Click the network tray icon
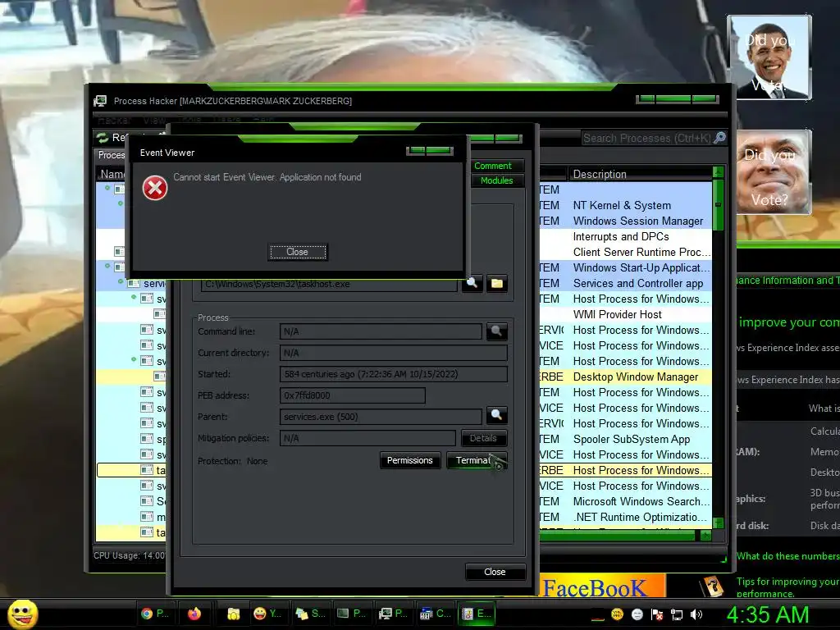 (x=677, y=614)
